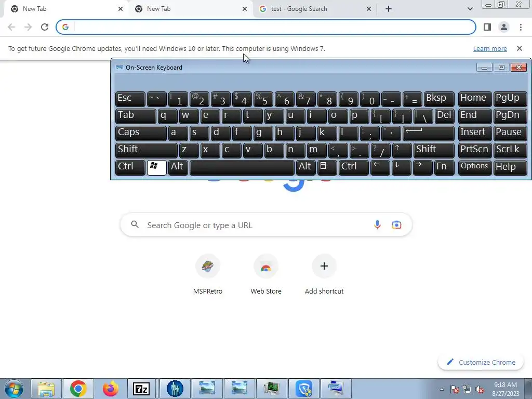Expand the tab search dropdown arrow

pos(470,9)
